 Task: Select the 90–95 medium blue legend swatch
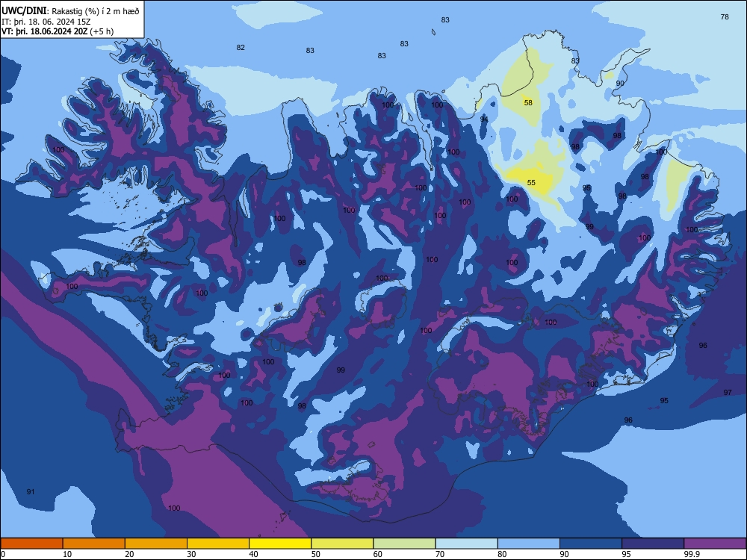click(591, 544)
